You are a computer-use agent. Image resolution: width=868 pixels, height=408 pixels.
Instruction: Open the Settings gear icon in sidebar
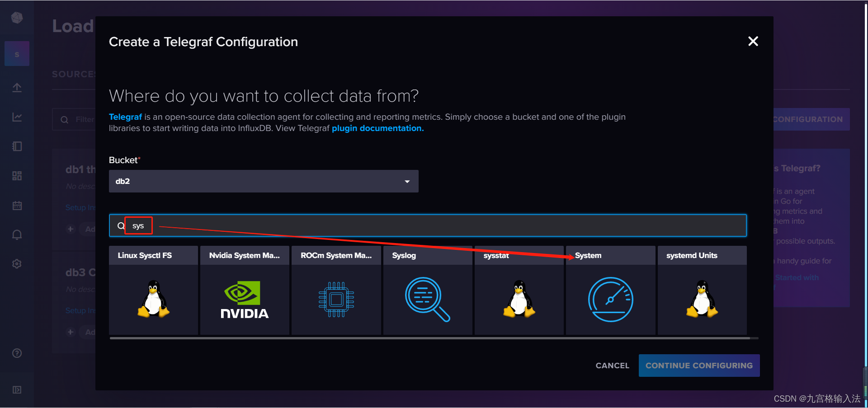[17, 264]
